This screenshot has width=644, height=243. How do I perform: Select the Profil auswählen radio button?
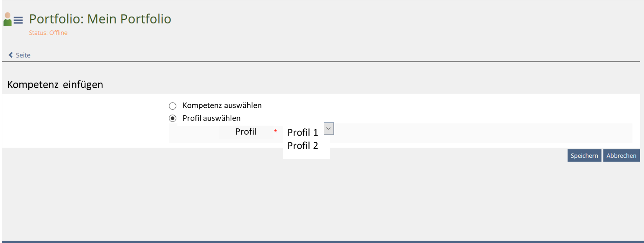point(173,118)
